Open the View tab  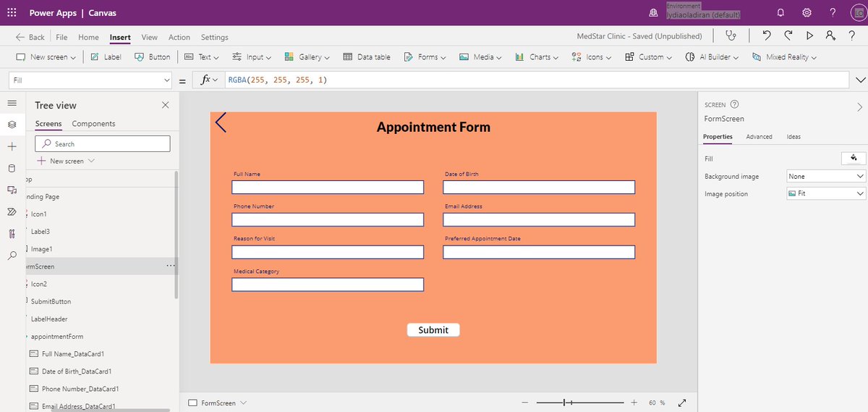[x=149, y=37]
